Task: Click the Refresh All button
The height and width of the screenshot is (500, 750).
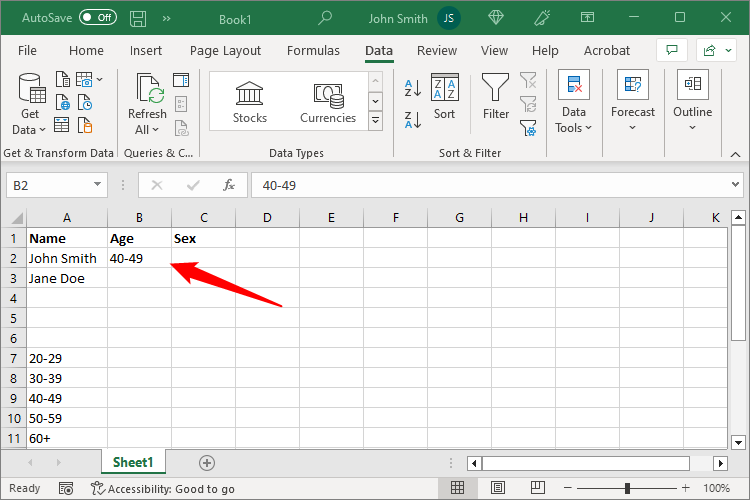Action: click(x=148, y=104)
